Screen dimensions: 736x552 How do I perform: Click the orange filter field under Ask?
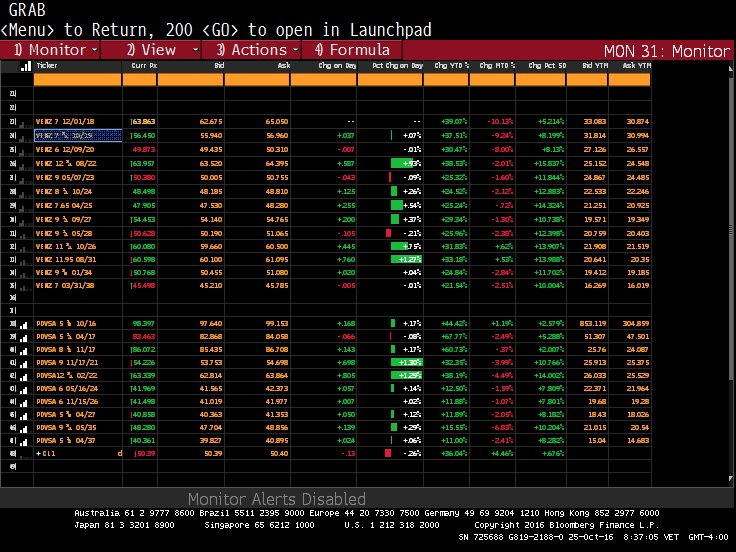pos(257,80)
